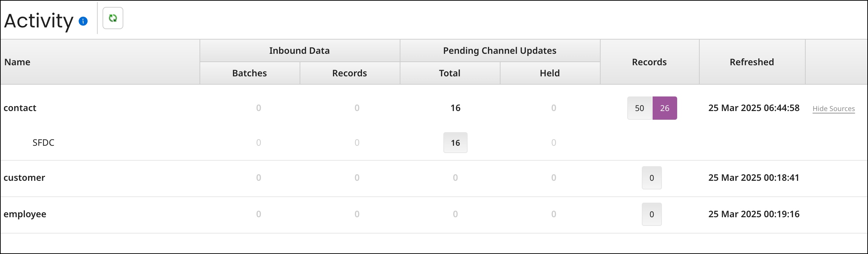This screenshot has height=254, width=868.
Task: Click the 0 records badge for customer
Action: click(x=652, y=177)
